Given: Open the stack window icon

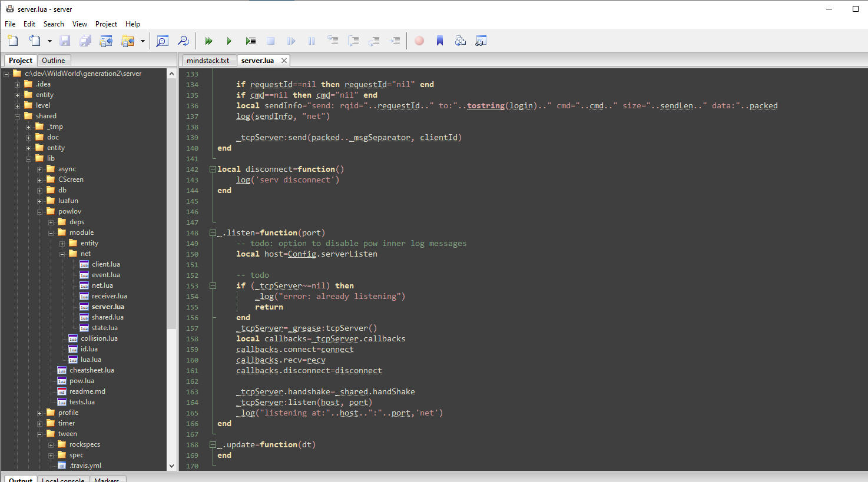Looking at the screenshot, I should tap(460, 41).
